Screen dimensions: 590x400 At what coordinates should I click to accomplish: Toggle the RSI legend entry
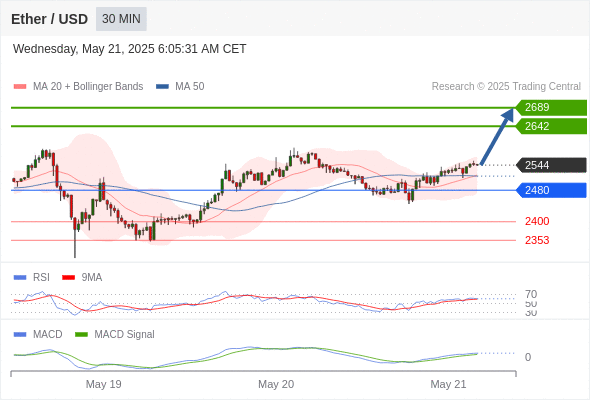32,277
